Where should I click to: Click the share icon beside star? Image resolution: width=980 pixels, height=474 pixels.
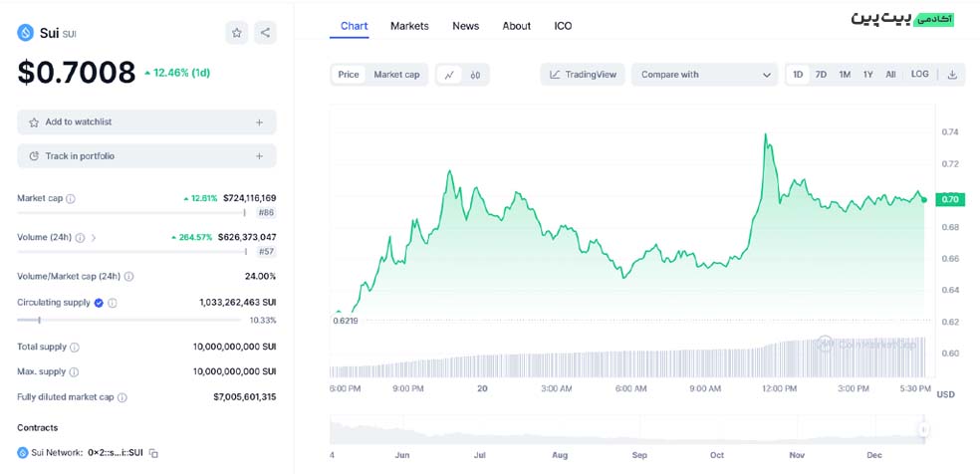pyautogui.click(x=265, y=33)
